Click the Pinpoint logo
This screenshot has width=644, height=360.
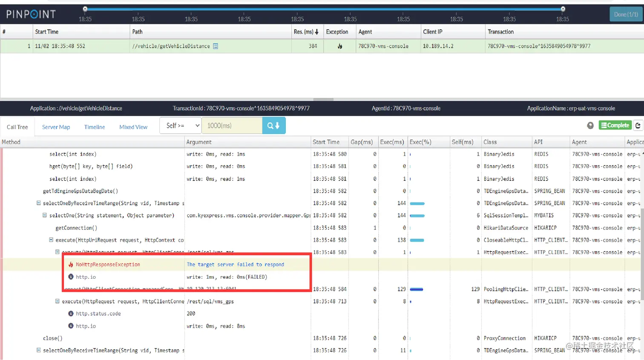pyautogui.click(x=31, y=14)
